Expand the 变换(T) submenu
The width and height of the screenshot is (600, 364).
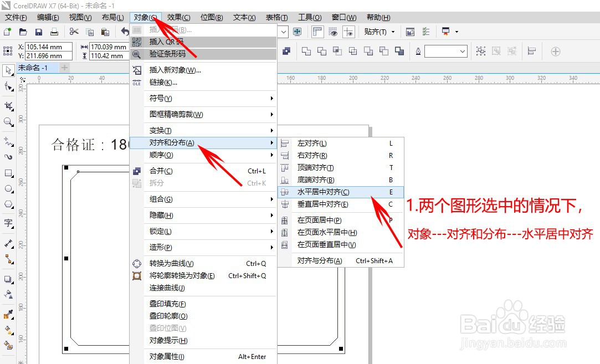click(x=210, y=131)
